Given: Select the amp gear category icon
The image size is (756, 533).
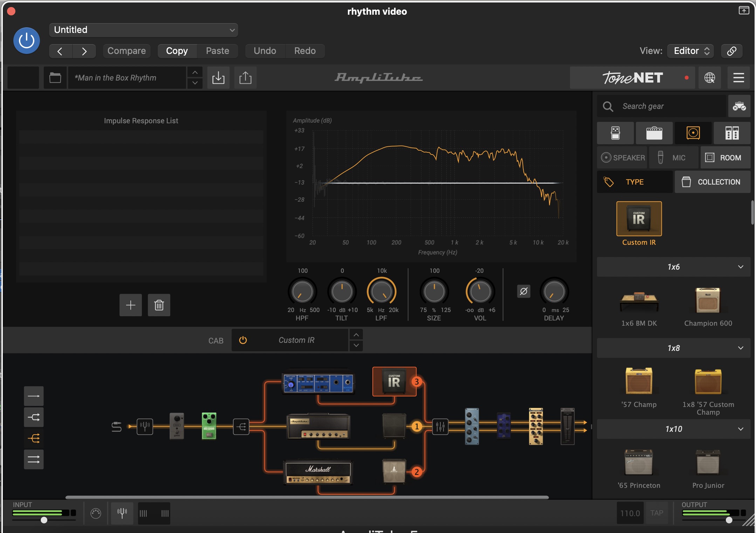Looking at the screenshot, I should 654,133.
